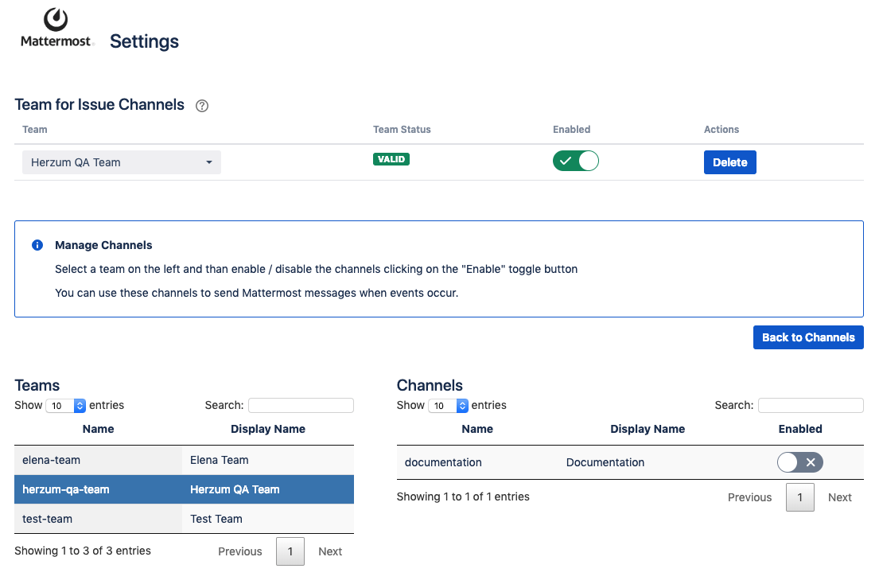This screenshot has width=879, height=588.
Task: Open Teams show entries dropdown
Action: (66, 406)
